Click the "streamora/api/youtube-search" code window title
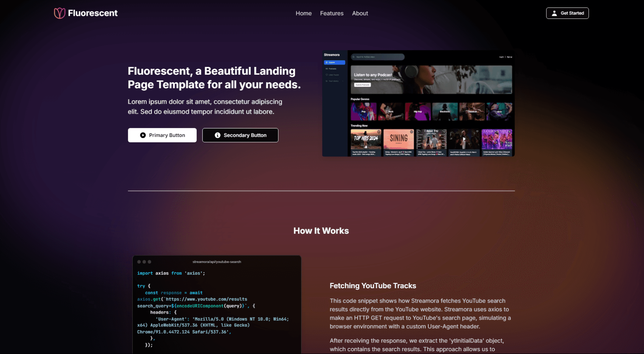Viewport: 644px width, 354px height. tap(217, 262)
